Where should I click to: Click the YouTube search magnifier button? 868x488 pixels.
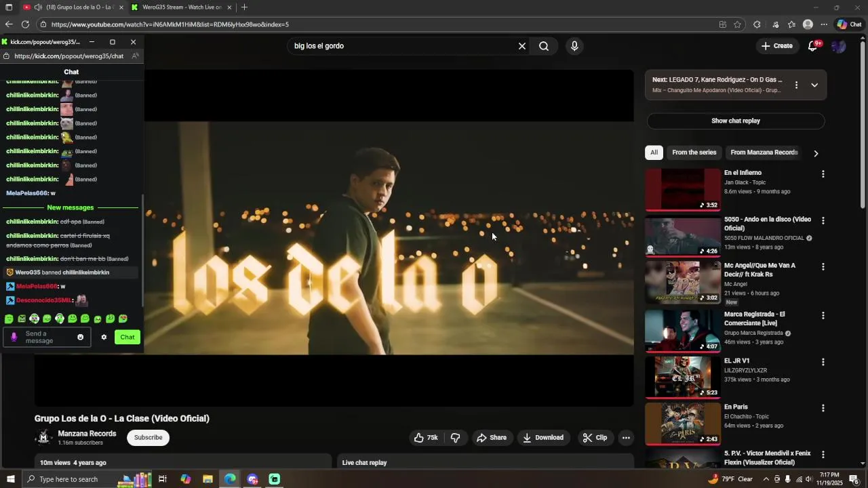click(x=544, y=46)
